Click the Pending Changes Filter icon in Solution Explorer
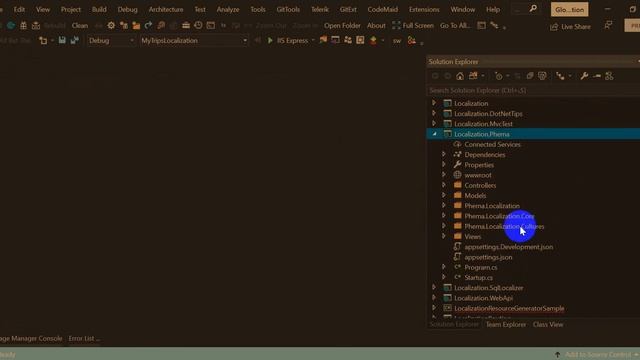This screenshot has height=360, width=640. 499,76
